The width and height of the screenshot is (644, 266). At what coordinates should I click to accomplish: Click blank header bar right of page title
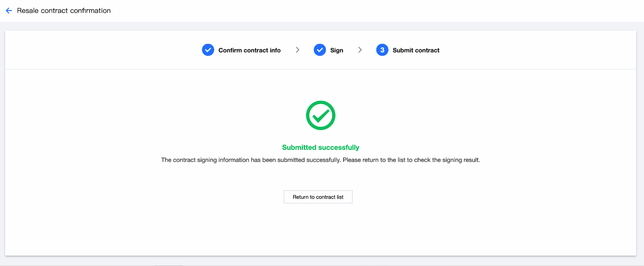[x=361, y=10]
